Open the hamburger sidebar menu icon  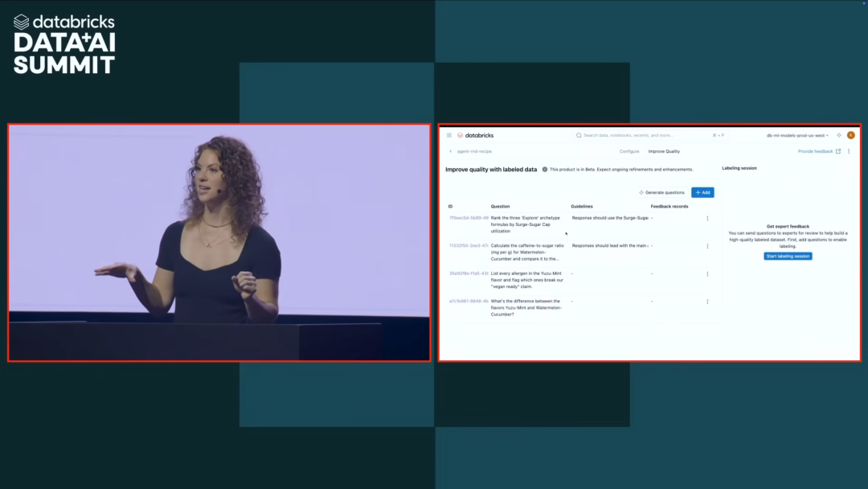tap(449, 135)
